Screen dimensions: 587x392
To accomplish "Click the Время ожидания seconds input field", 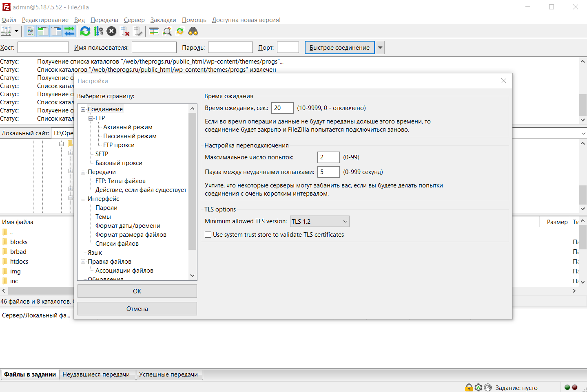I will tap(282, 108).
